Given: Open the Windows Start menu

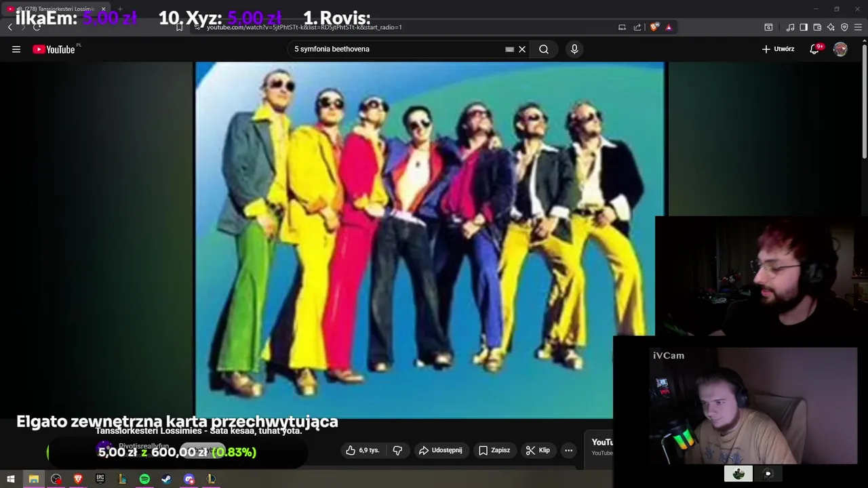Looking at the screenshot, I should [11, 479].
